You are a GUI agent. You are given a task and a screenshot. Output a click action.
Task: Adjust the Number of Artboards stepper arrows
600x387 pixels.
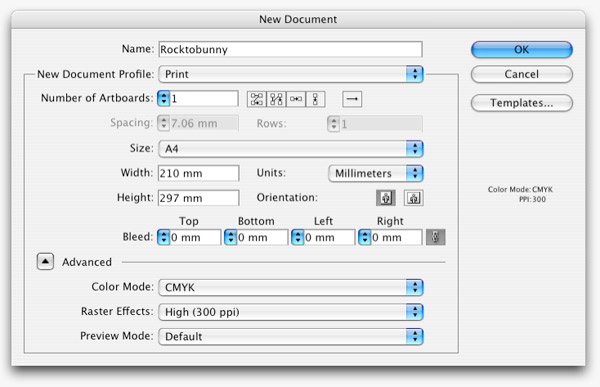pyautogui.click(x=163, y=99)
